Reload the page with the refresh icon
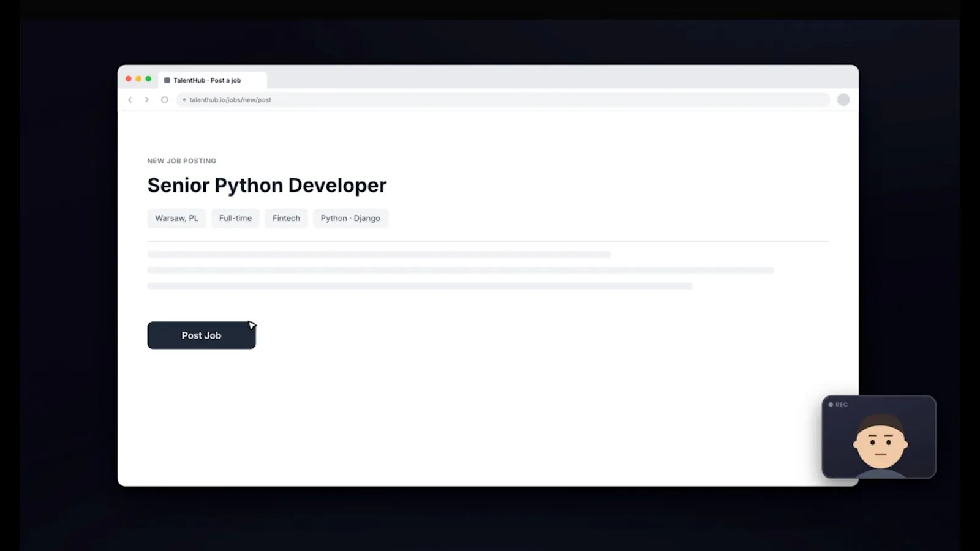980x551 pixels. [164, 100]
